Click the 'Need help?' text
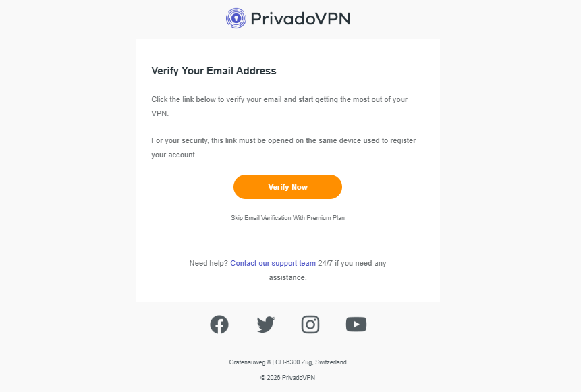Viewport: 581px width, 392px height. pos(209,263)
